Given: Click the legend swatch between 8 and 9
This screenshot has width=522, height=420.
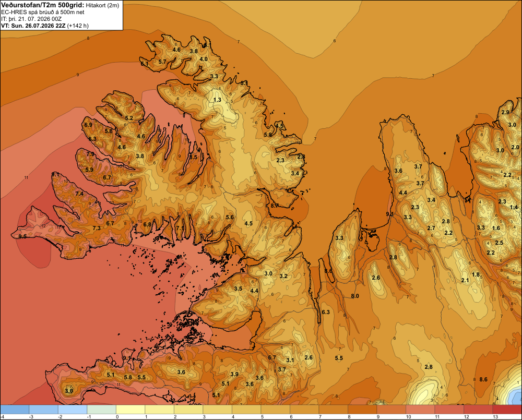Looking at the screenshot, I should coord(362,410).
